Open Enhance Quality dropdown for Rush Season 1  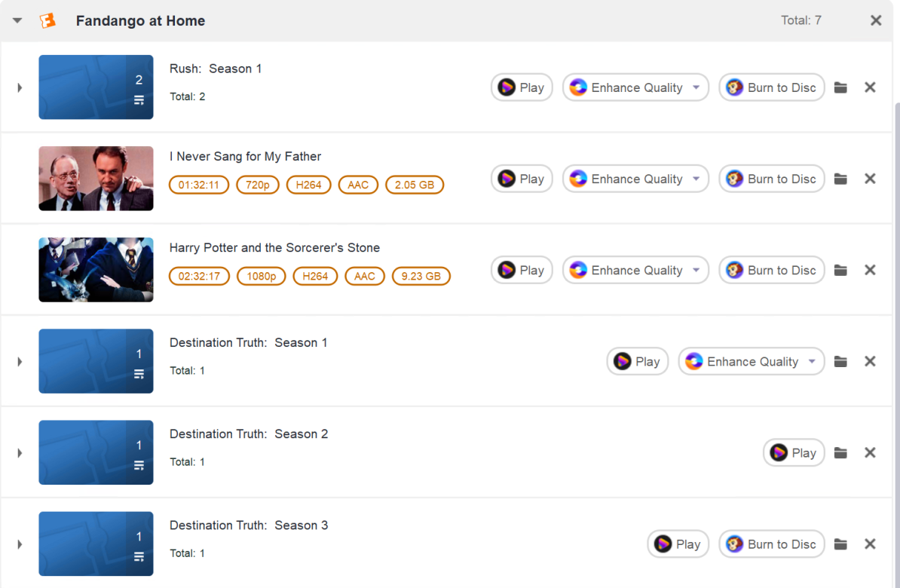696,87
